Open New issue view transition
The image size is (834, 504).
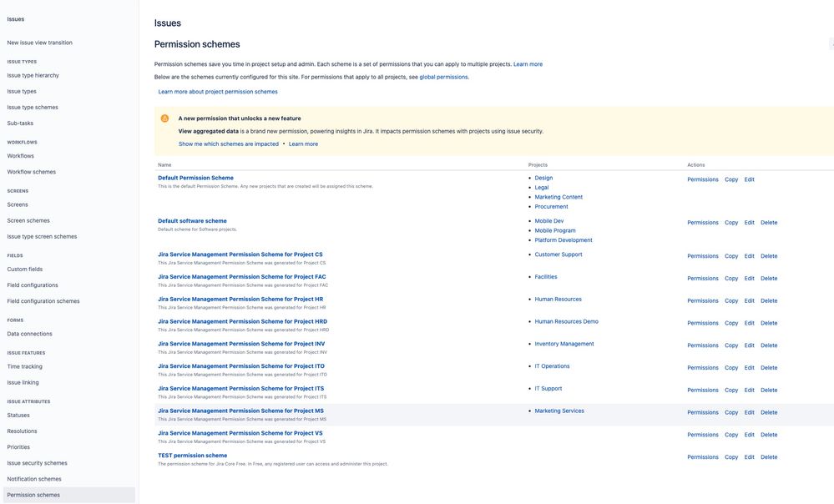(x=40, y=43)
